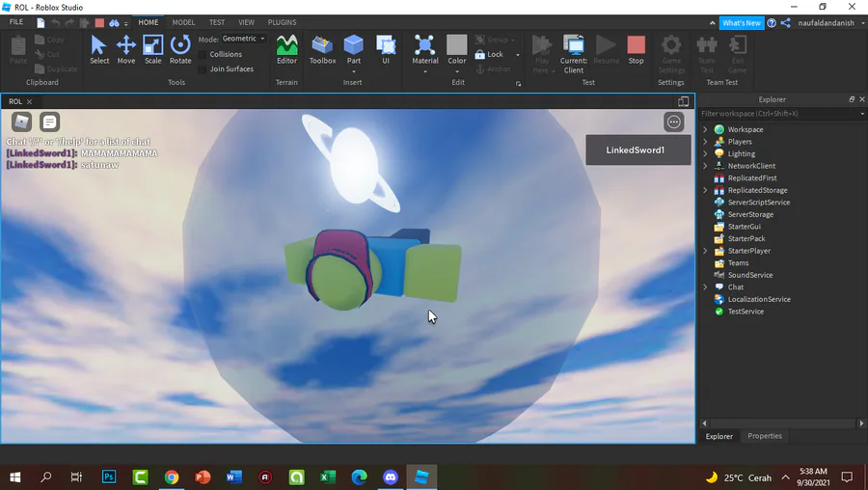The height and width of the screenshot is (490, 868).
Task: Open the Part dropdown arrow
Action: tap(353, 71)
